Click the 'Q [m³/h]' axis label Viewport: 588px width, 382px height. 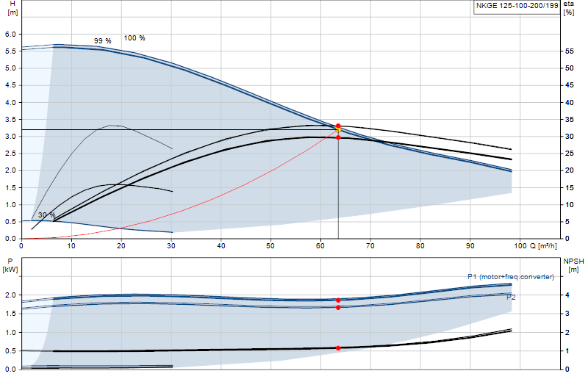point(543,246)
